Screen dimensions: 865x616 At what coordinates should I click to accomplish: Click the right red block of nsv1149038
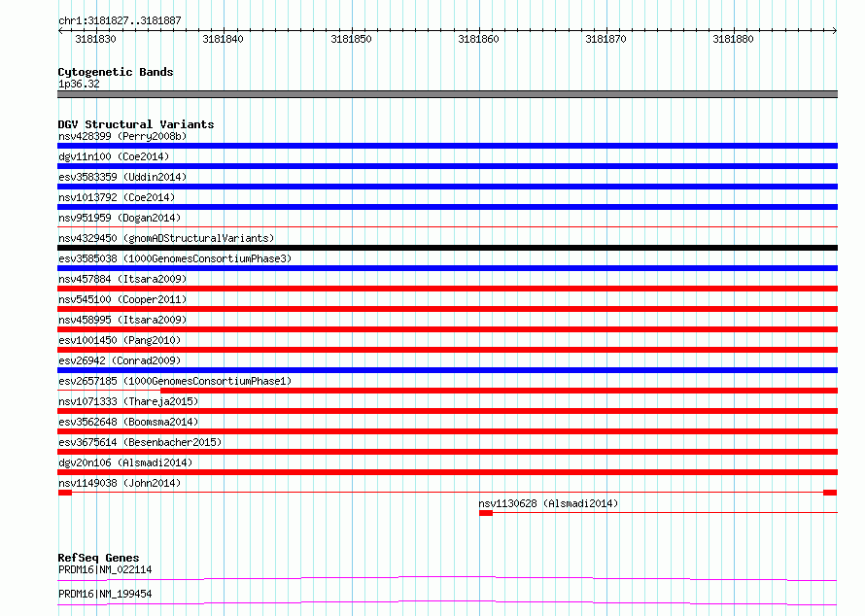coord(830,493)
